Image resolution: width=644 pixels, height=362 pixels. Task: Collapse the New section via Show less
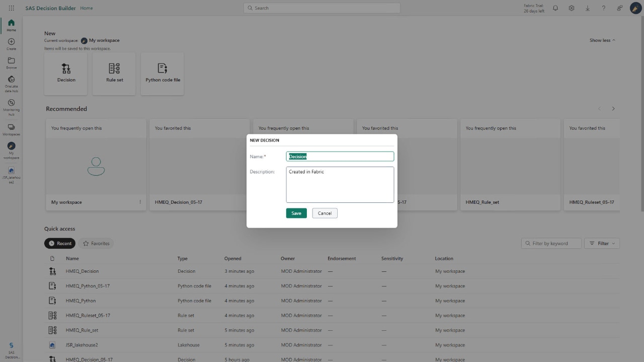pyautogui.click(x=601, y=40)
